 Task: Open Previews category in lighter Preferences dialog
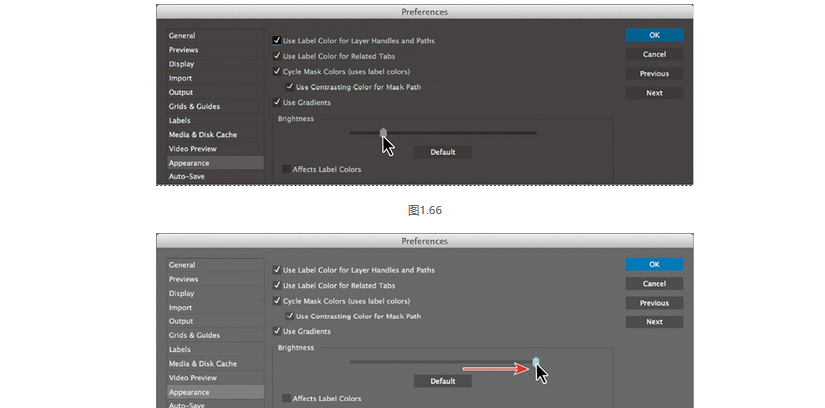pos(215,280)
